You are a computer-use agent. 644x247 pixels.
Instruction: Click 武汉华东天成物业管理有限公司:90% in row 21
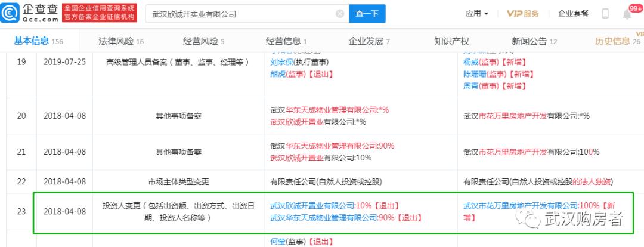(332, 146)
